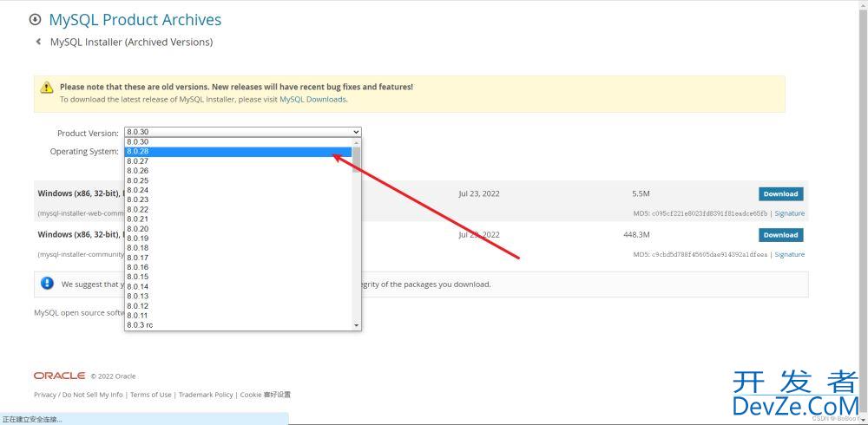Choose version 8.0.24 from the list

(238, 190)
